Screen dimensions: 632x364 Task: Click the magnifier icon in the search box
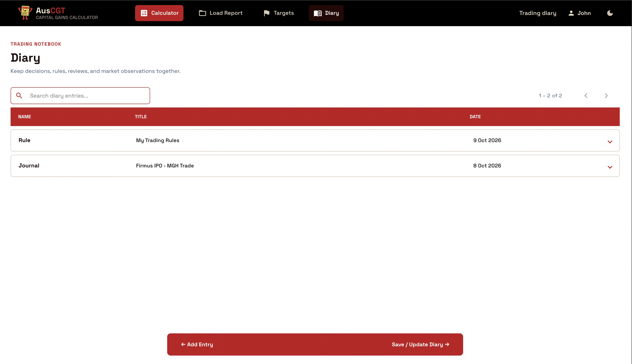coord(19,95)
